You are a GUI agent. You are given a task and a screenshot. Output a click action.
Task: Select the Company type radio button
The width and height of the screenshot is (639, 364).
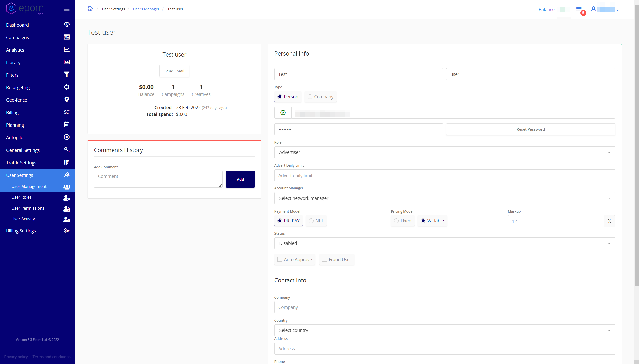click(310, 97)
